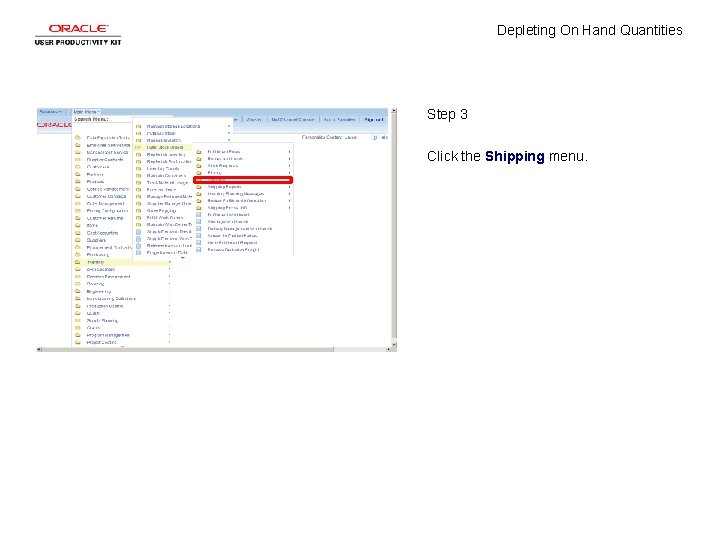Click the Project Costing folder icon
The height and width of the screenshot is (540, 720).
point(78,343)
